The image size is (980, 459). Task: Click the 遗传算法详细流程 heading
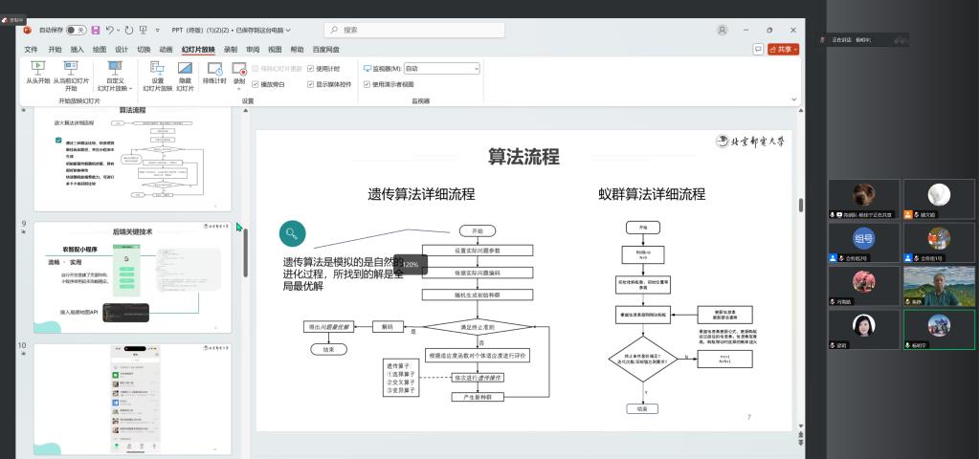pyautogui.click(x=421, y=194)
